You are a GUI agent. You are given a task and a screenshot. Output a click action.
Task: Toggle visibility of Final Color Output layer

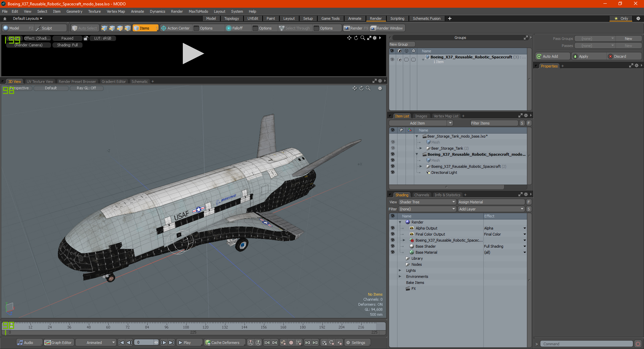(392, 234)
